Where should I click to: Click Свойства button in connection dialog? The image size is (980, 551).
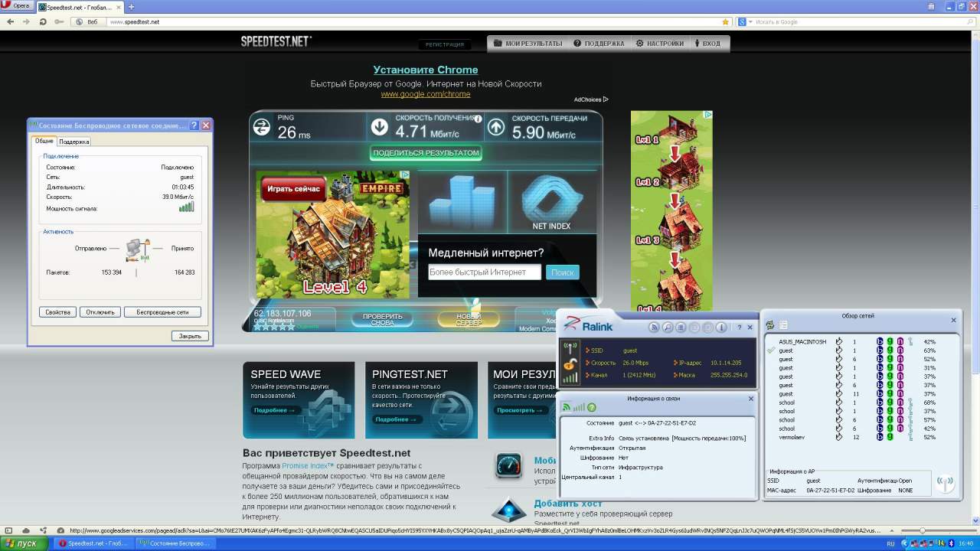pos(58,312)
